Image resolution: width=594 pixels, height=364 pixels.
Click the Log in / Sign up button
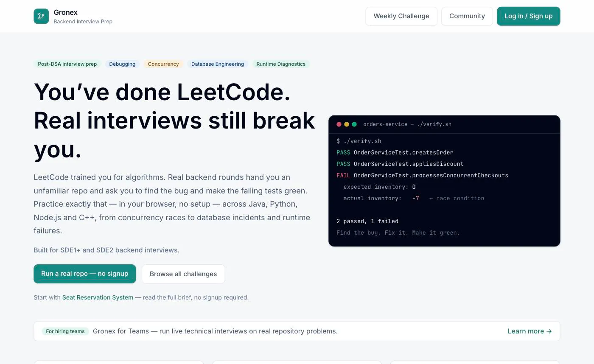pyautogui.click(x=529, y=16)
